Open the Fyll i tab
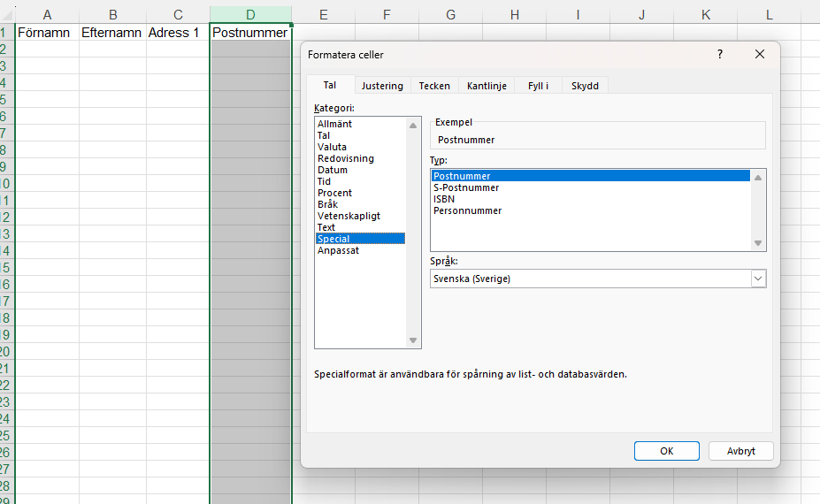The image size is (820, 504). point(538,86)
